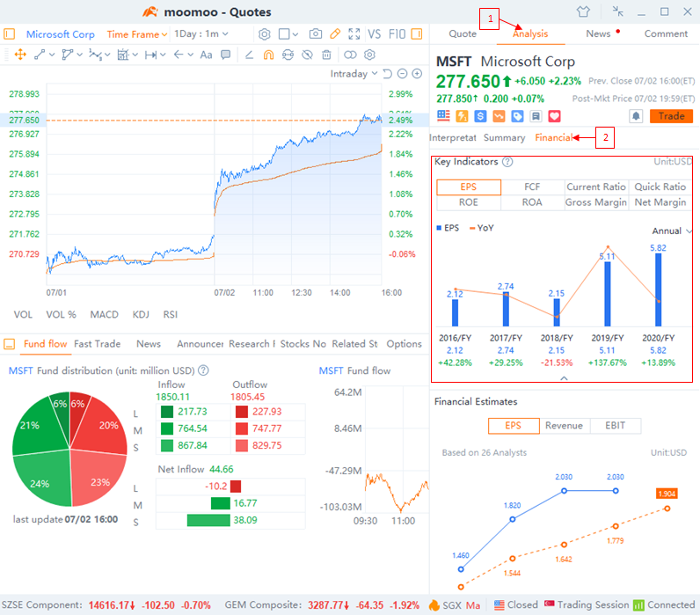Select the wave pattern drawing tool
The image size is (700, 615).
pos(95,55)
